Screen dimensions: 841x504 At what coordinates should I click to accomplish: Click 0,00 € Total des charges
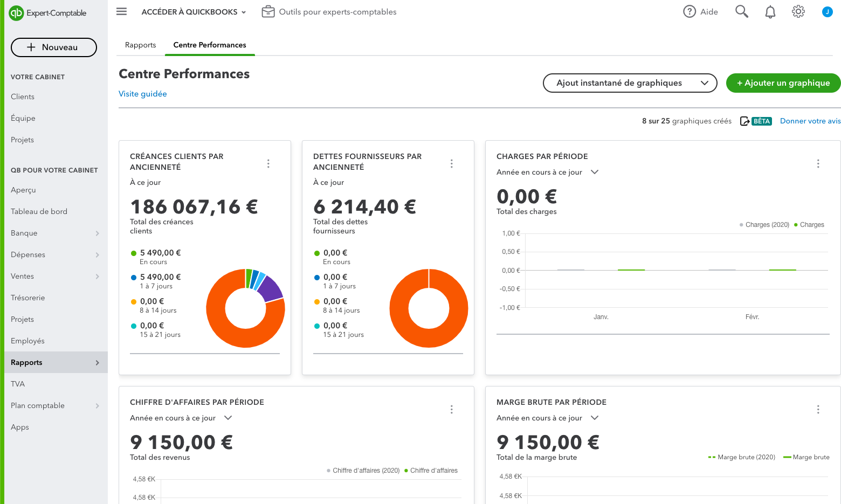click(x=527, y=196)
